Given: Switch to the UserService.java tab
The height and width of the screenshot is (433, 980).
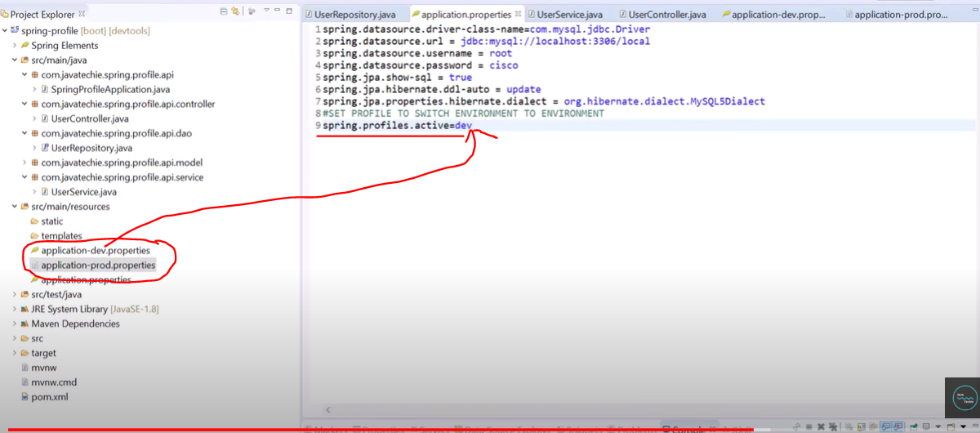Looking at the screenshot, I should pyautogui.click(x=569, y=15).
